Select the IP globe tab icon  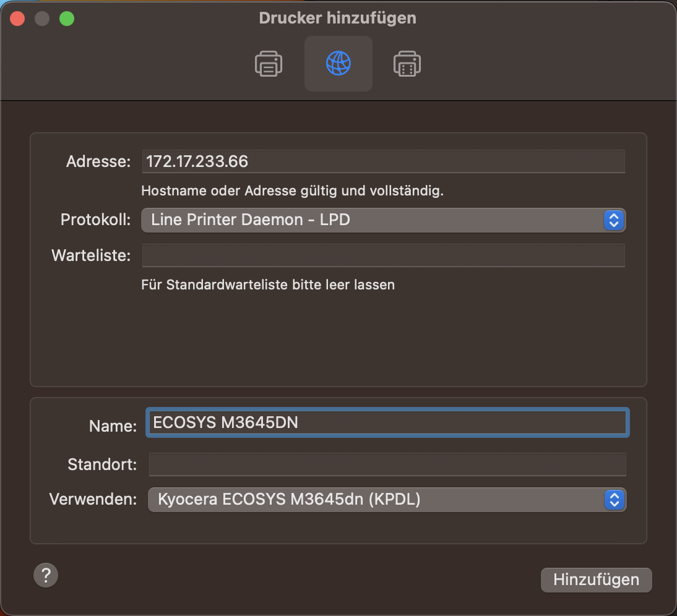click(338, 64)
